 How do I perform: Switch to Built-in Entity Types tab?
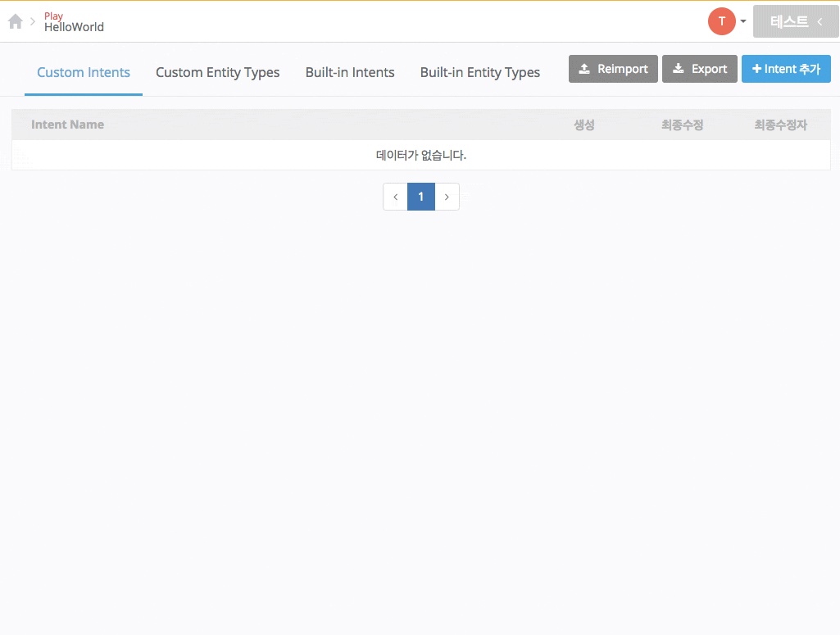tap(479, 72)
